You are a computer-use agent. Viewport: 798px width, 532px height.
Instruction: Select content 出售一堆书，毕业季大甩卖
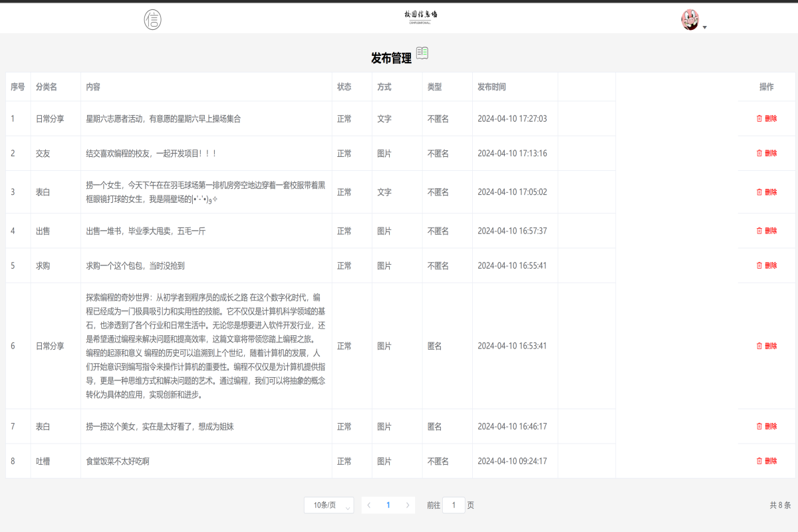click(146, 231)
